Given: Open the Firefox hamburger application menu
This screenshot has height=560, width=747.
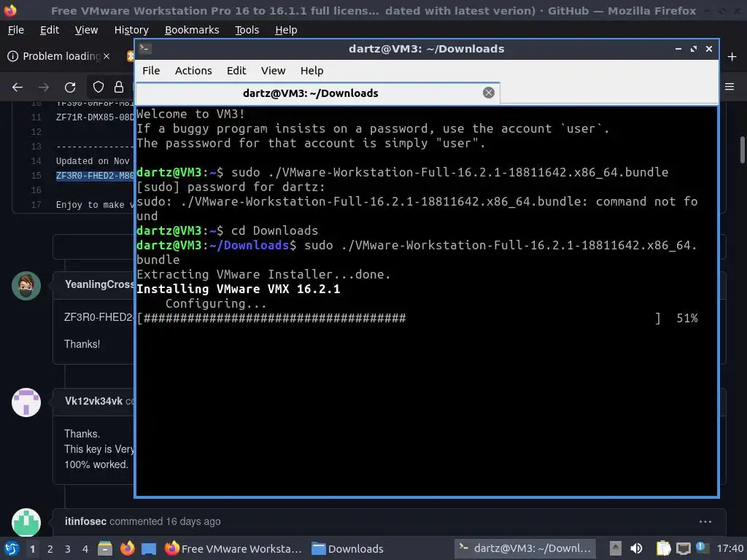Looking at the screenshot, I should (729, 87).
